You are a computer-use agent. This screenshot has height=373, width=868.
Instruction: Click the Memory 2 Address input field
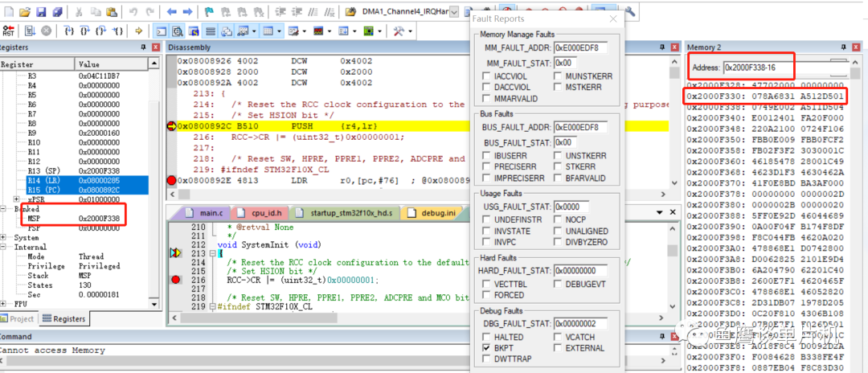[785, 68]
